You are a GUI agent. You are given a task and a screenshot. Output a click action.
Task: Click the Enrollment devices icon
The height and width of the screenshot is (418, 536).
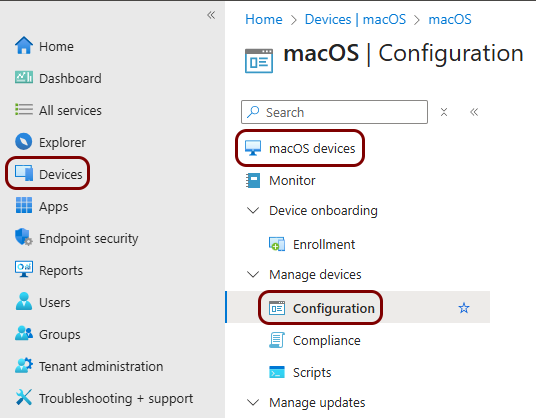[277, 244]
